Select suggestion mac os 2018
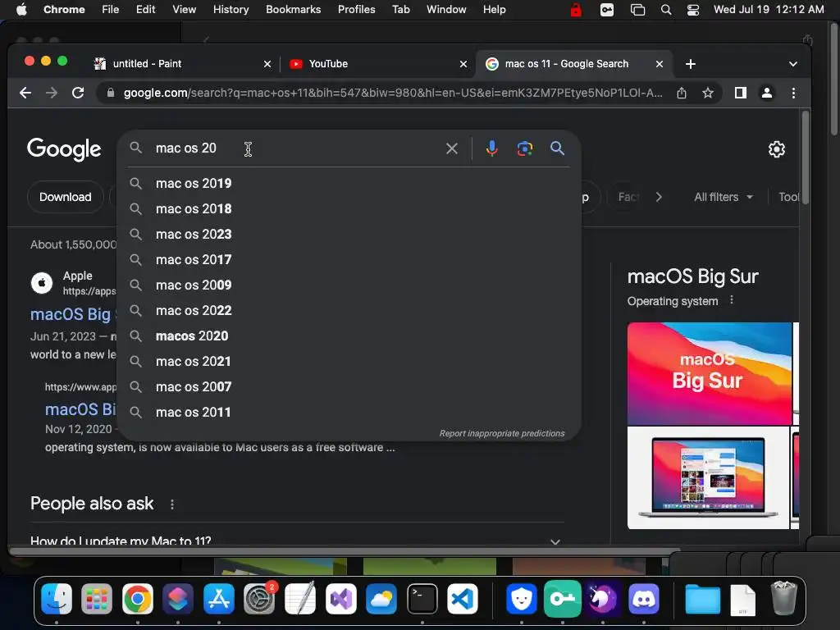Image resolution: width=840 pixels, height=630 pixels. click(349, 208)
